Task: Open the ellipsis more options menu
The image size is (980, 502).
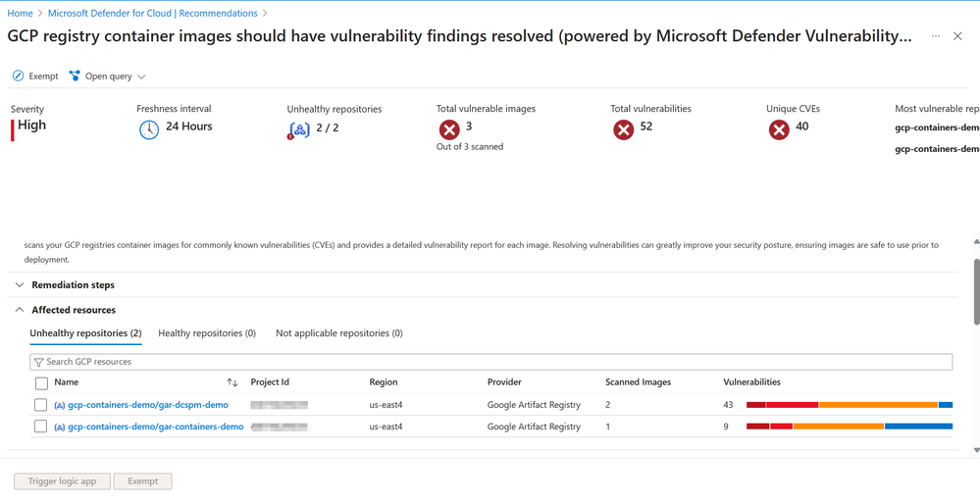Action: coord(936,36)
